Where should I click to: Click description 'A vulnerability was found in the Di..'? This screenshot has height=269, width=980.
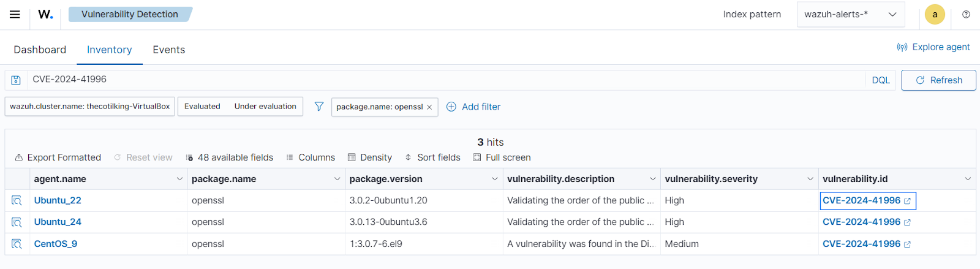coord(581,244)
